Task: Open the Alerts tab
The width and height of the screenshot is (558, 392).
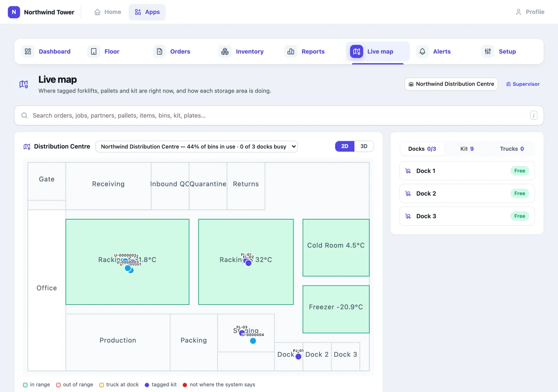Action: point(442,52)
